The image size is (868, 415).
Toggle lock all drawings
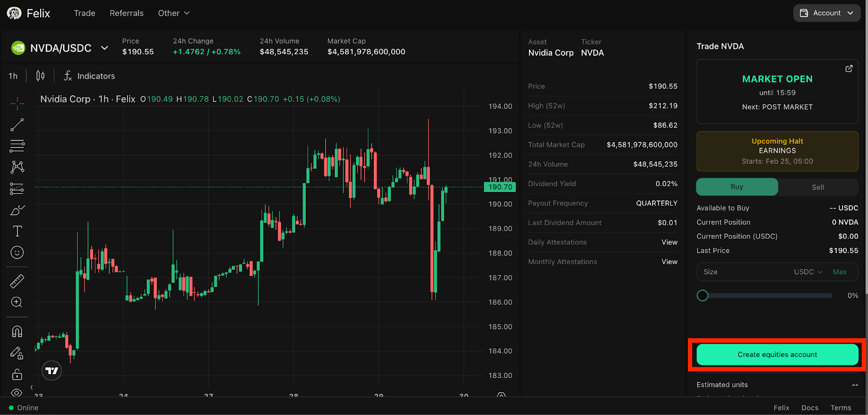pyautogui.click(x=17, y=374)
